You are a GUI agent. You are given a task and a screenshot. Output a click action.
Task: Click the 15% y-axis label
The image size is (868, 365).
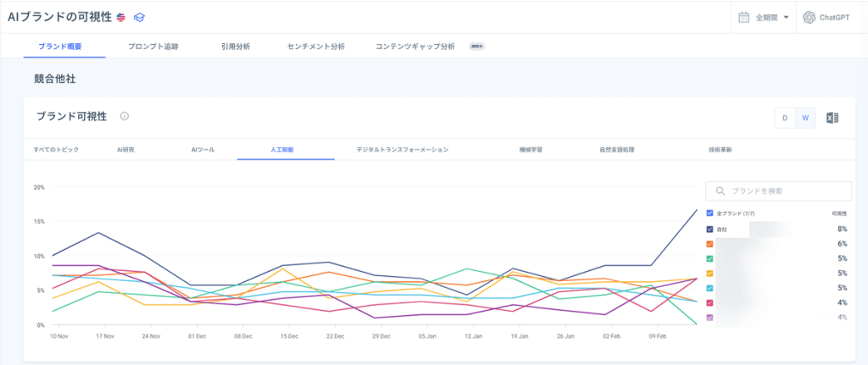click(x=39, y=222)
